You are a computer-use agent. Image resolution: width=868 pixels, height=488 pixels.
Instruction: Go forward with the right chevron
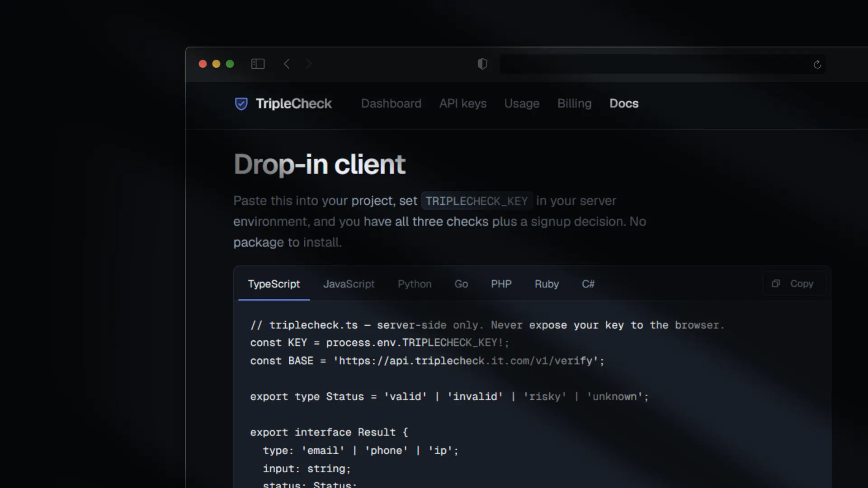pos(309,64)
